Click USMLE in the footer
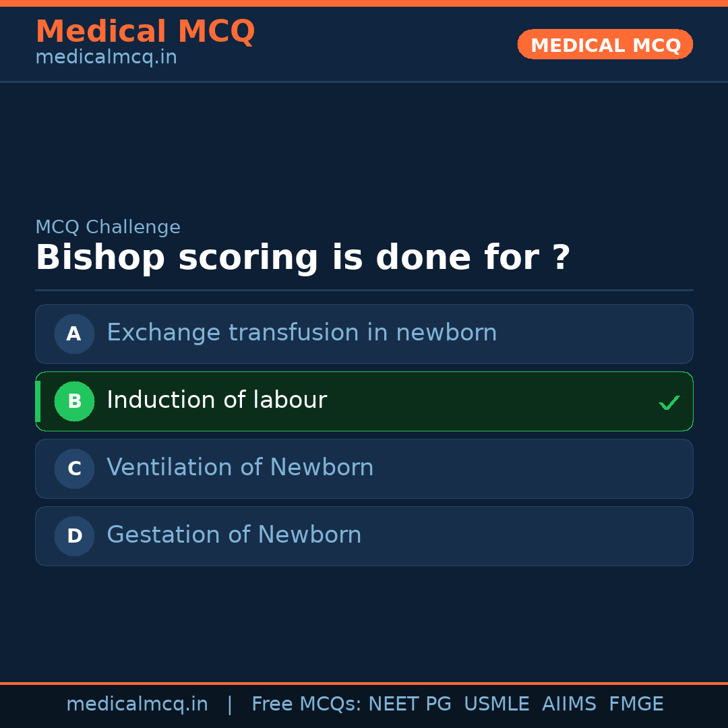Image resolution: width=728 pixels, height=728 pixels. [496, 704]
